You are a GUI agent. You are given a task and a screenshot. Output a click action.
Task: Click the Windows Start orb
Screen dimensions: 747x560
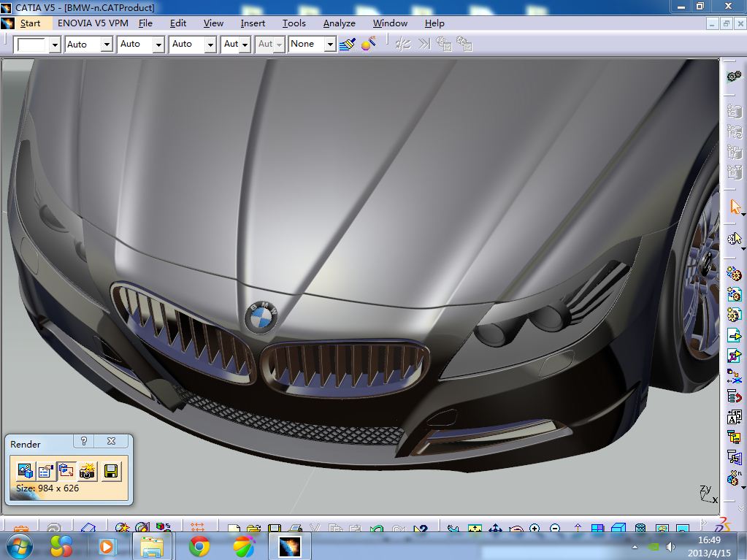click(18, 545)
